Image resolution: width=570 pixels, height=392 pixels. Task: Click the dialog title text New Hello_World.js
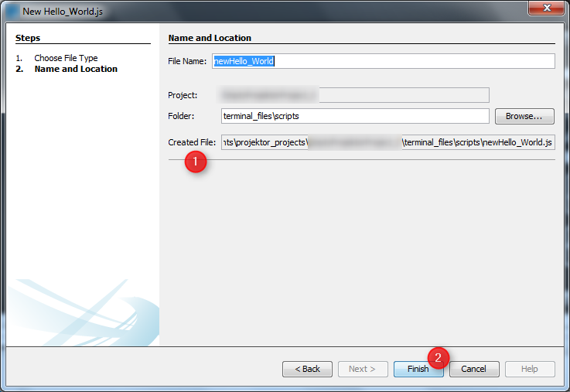(x=63, y=12)
